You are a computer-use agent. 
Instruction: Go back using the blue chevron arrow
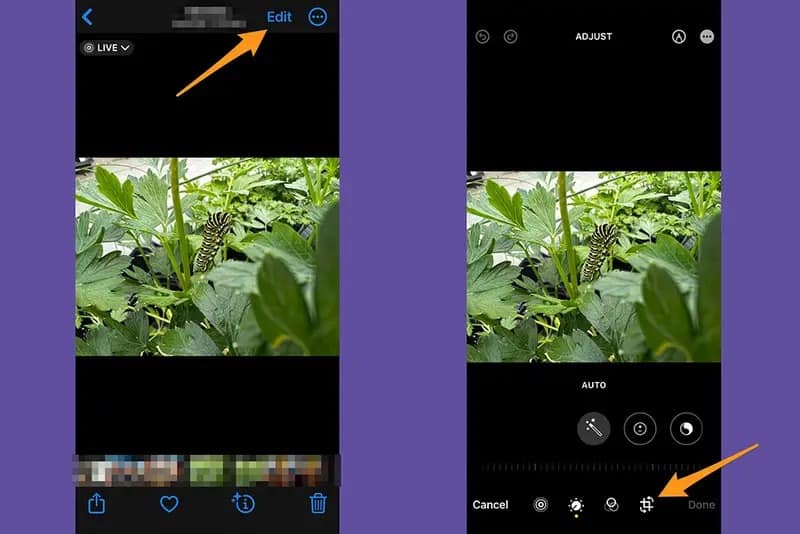(87, 17)
